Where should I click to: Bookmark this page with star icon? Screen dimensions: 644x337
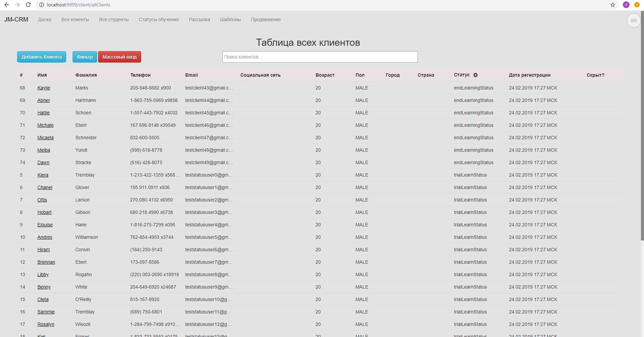tap(613, 5)
